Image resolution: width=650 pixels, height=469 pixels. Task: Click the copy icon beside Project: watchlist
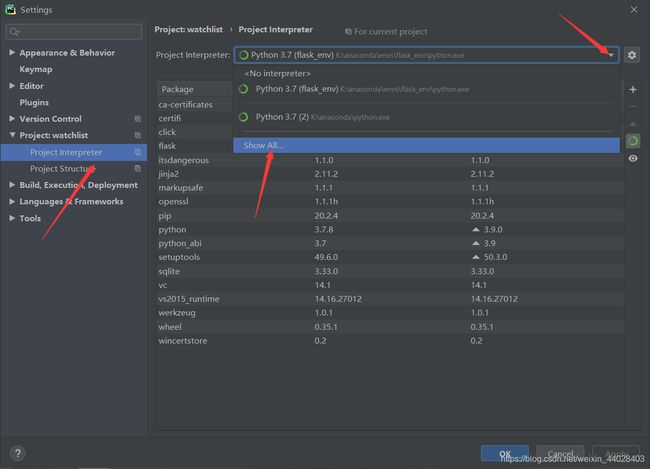coord(138,135)
